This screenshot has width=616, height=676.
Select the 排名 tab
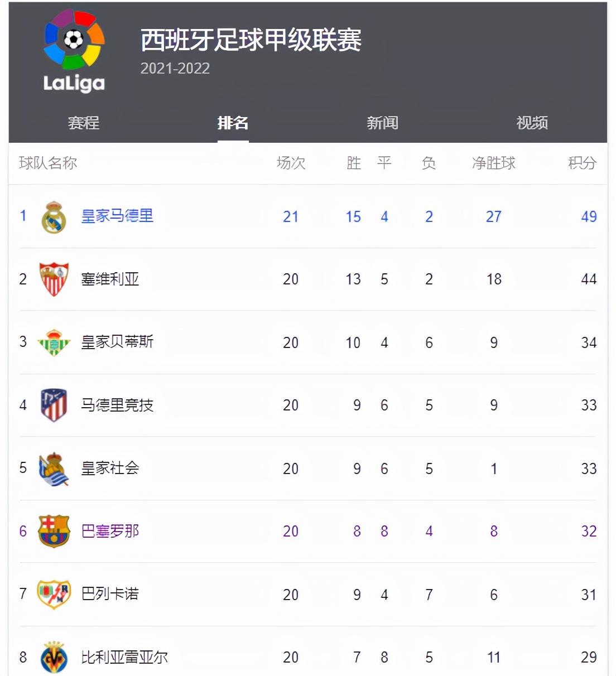click(x=233, y=123)
